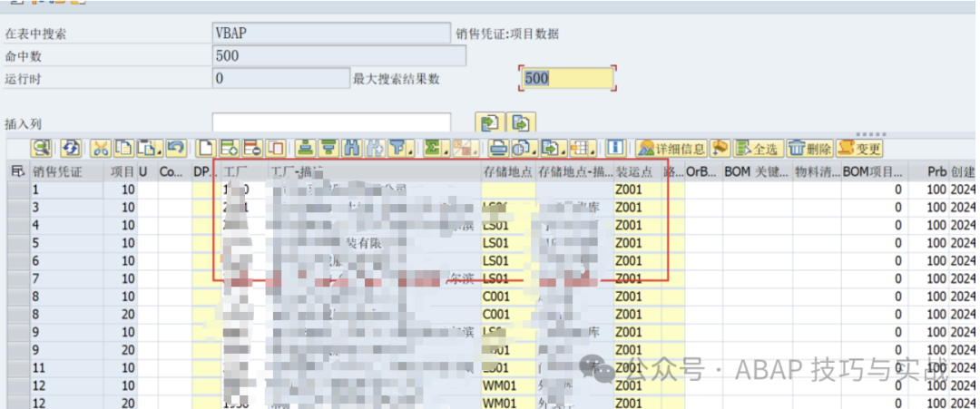Click second icon button beside 插入列 field
The width and height of the screenshot is (980, 409).
(521, 123)
